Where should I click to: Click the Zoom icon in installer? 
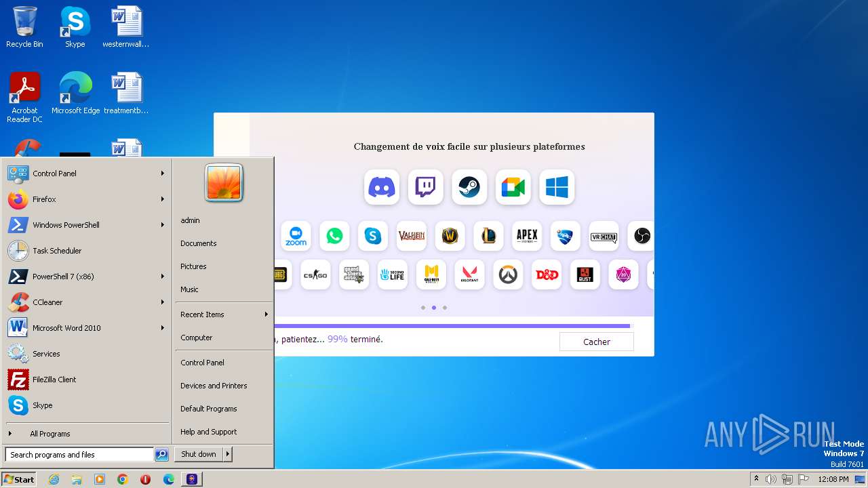[296, 236]
